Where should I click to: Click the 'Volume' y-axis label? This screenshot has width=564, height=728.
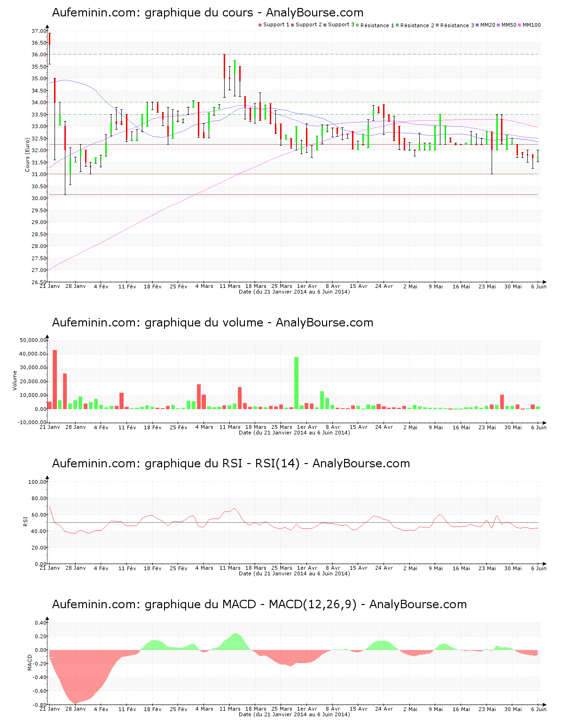click(x=15, y=380)
